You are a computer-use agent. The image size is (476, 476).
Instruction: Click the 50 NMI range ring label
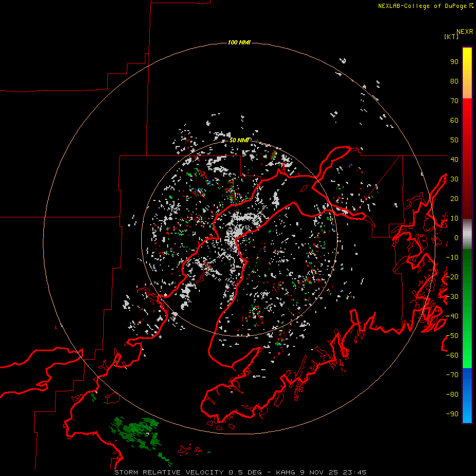pyautogui.click(x=239, y=140)
